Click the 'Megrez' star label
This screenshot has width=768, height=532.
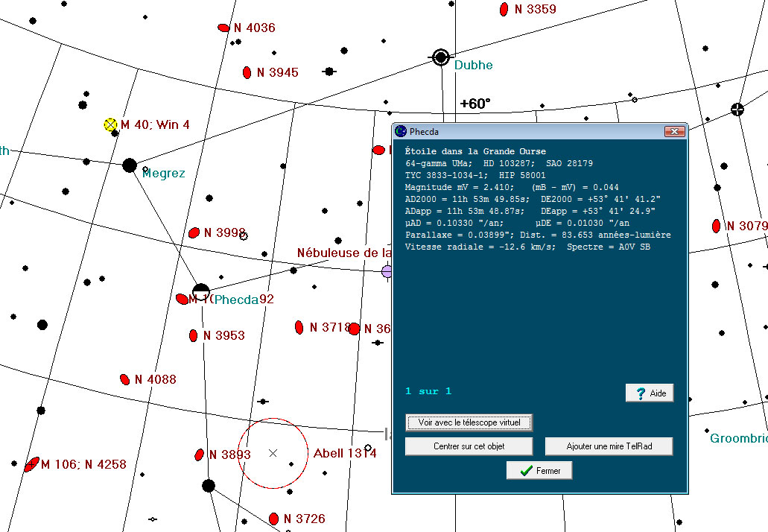point(164,174)
